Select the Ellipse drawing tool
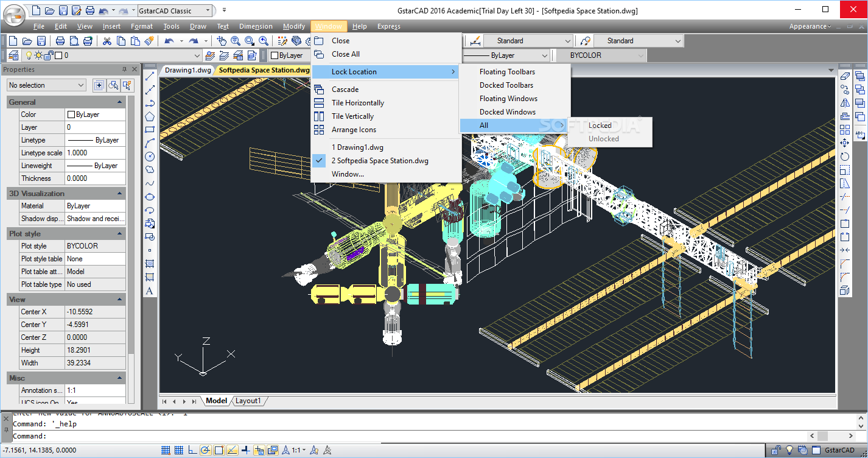The height and width of the screenshot is (458, 868). 150,197
